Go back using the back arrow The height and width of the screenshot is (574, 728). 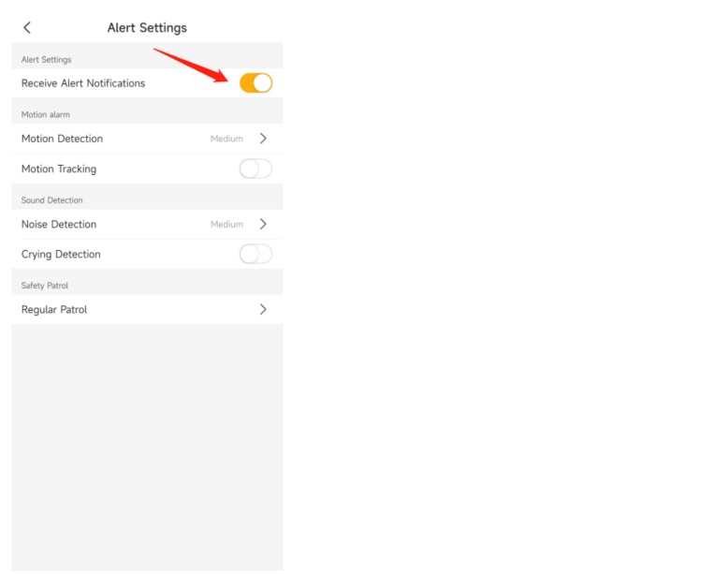[27, 27]
